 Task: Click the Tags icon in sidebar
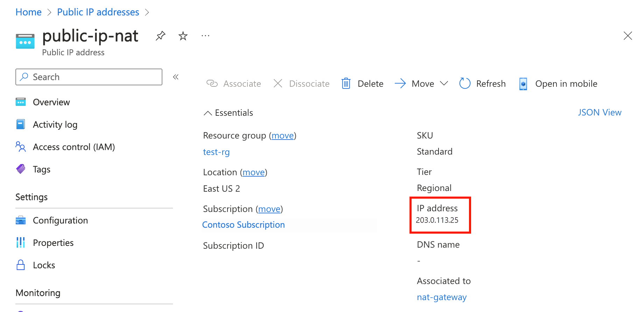pyautogui.click(x=21, y=169)
